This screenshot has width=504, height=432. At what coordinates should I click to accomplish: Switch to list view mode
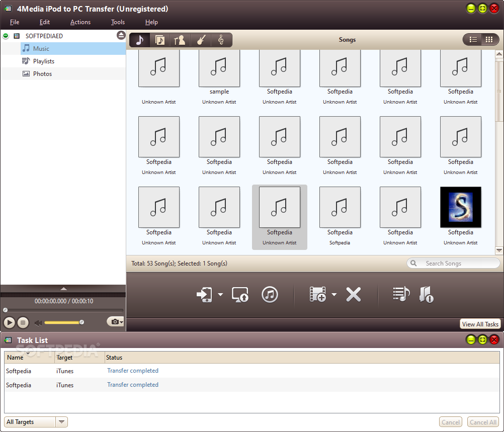(473, 40)
